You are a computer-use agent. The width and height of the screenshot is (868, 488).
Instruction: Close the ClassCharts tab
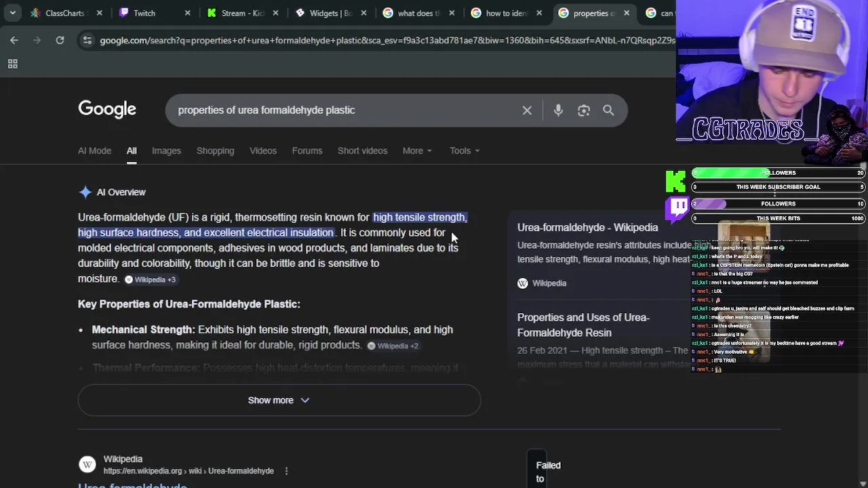click(x=99, y=13)
